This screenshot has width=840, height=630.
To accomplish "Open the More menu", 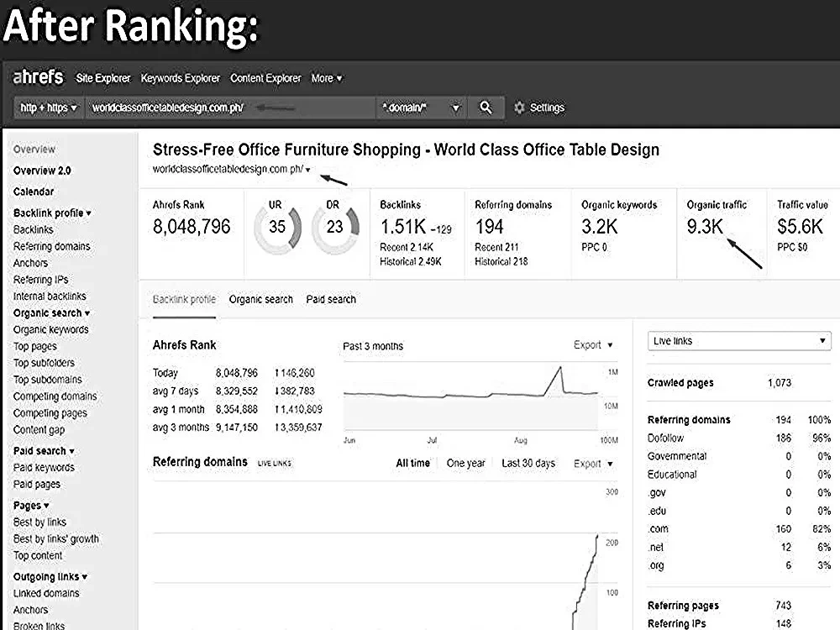I will point(326,78).
